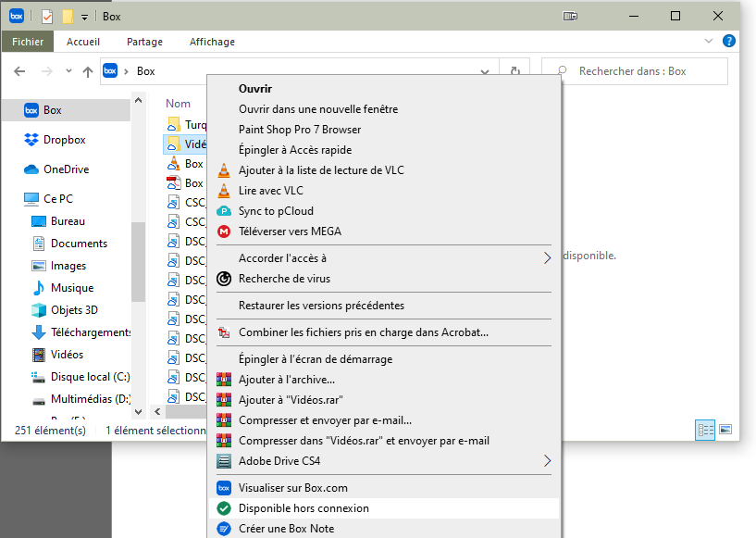This screenshot has height=538, width=756.
Task: Open recent locations dropdown arrow
Action: click(x=68, y=71)
